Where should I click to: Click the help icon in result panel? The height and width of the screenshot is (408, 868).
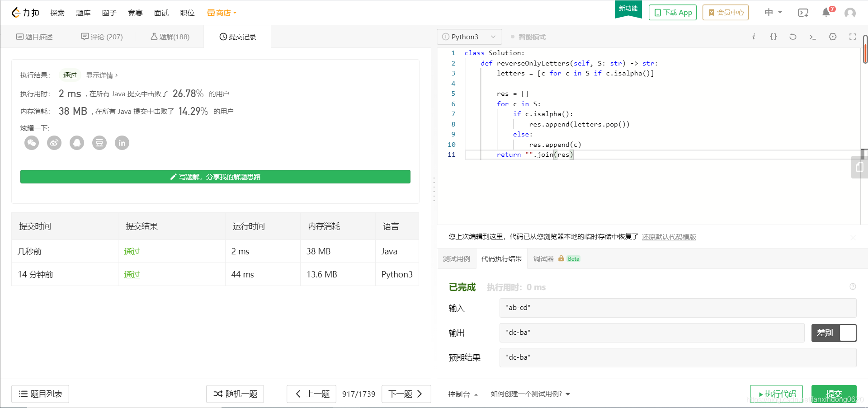pos(853,286)
